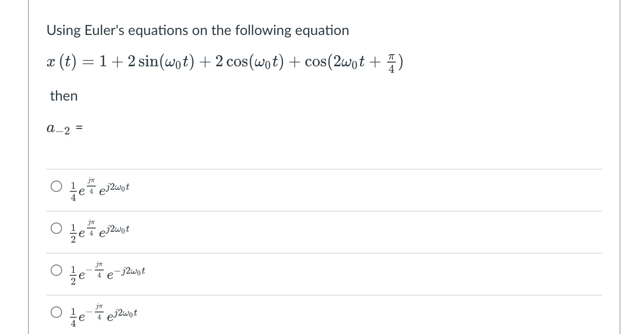This screenshot has width=644, height=334.
Task: Click the word 'then' below the equation
Action: click(64, 96)
